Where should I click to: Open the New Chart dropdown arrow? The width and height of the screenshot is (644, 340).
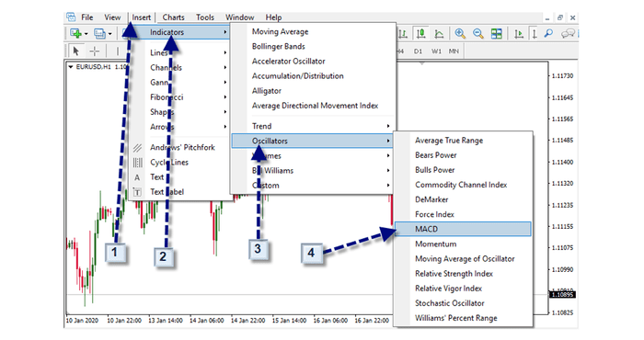86,34
